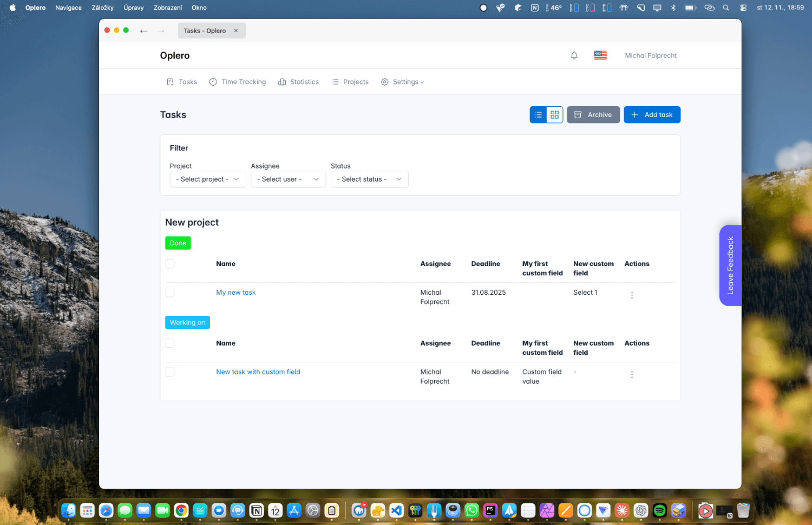The height and width of the screenshot is (525, 812).
Task: Open the Select user assignee dropdown
Action: [x=288, y=179]
